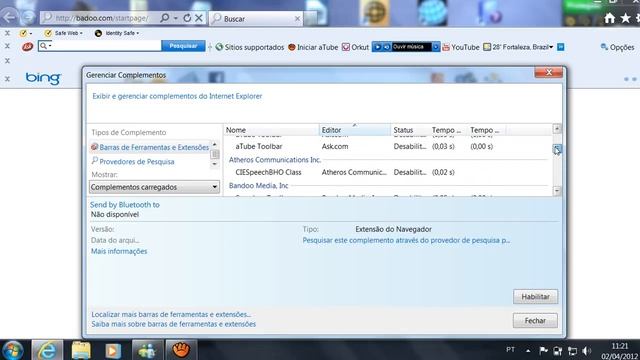Open Sítios supportados toolbar link

click(250, 47)
